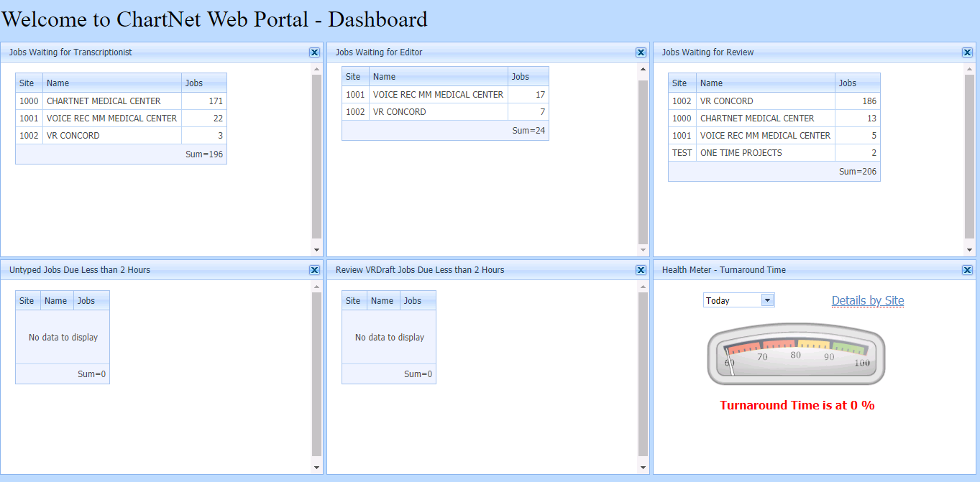
Task: Sort Editor table by Site column
Action: click(356, 76)
